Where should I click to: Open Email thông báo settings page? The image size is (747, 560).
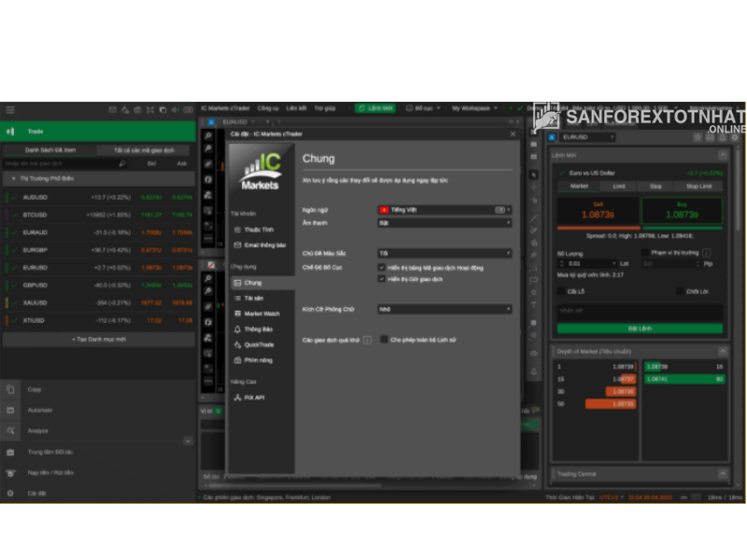(x=261, y=245)
